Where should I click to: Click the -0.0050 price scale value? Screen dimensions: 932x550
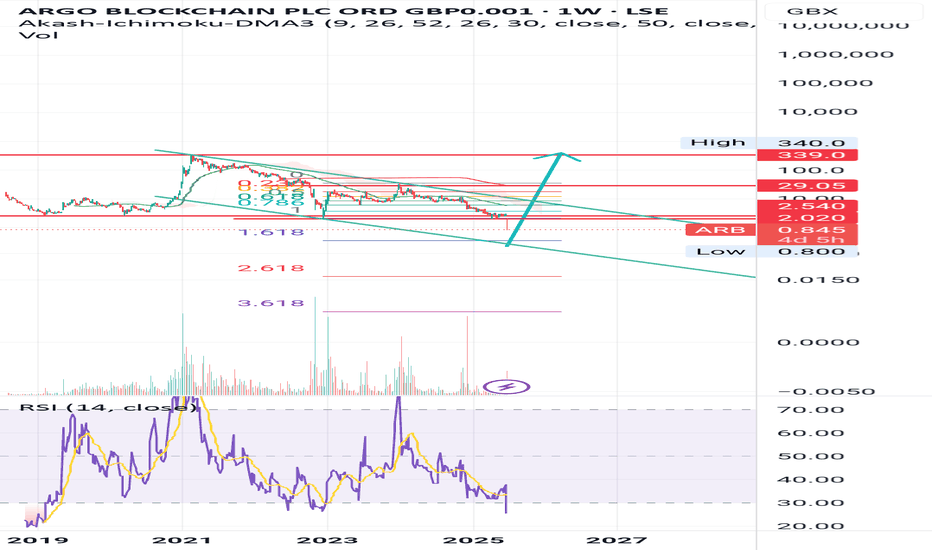827,391
